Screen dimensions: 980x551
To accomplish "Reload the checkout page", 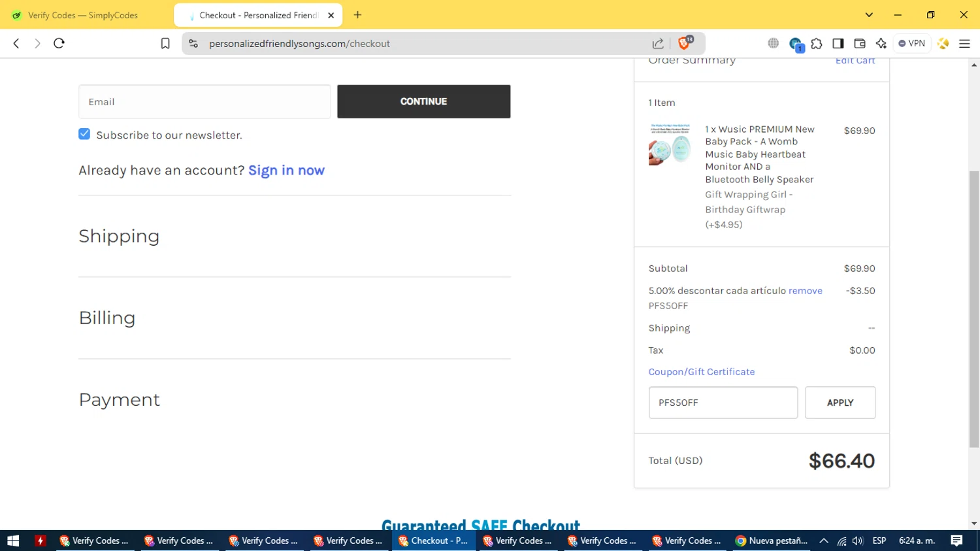I will (x=59, y=43).
